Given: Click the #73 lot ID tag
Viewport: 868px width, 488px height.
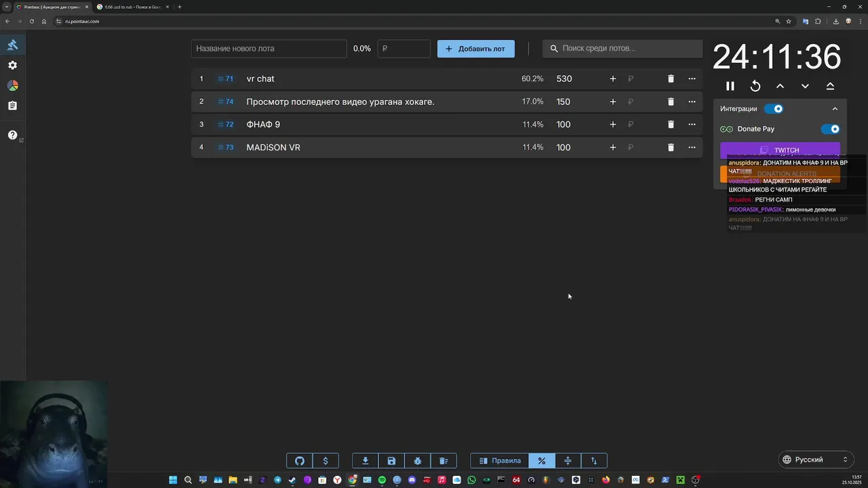Looking at the screenshot, I should [x=225, y=147].
